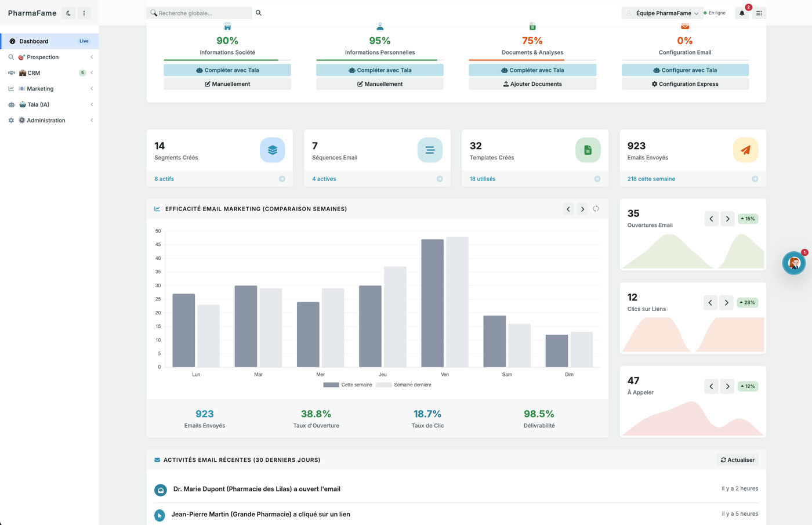
Task: Open the 218 cette semaine link
Action: pos(651,179)
